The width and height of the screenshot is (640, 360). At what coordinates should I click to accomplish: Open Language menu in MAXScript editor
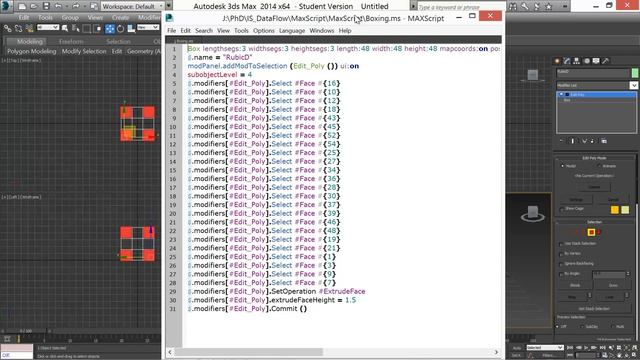[x=292, y=31]
